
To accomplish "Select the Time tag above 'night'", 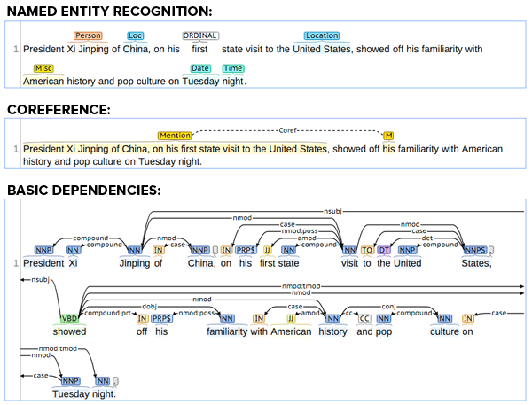I will 233,68.
